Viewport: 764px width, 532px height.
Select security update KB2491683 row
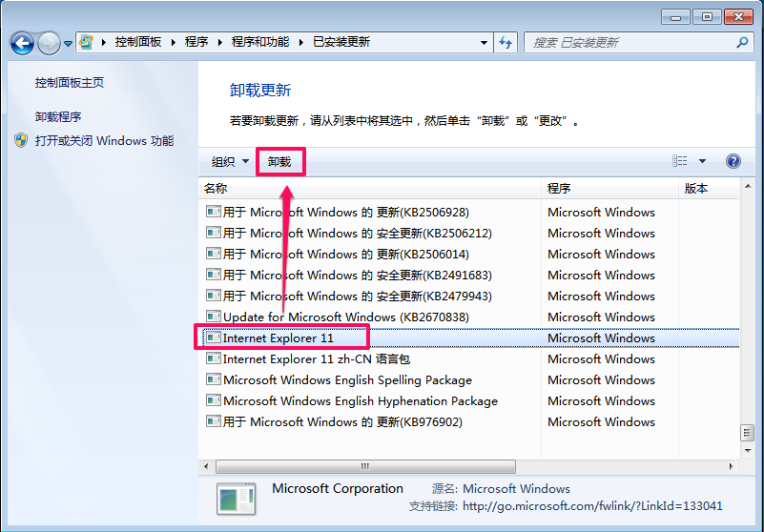[x=469, y=276]
